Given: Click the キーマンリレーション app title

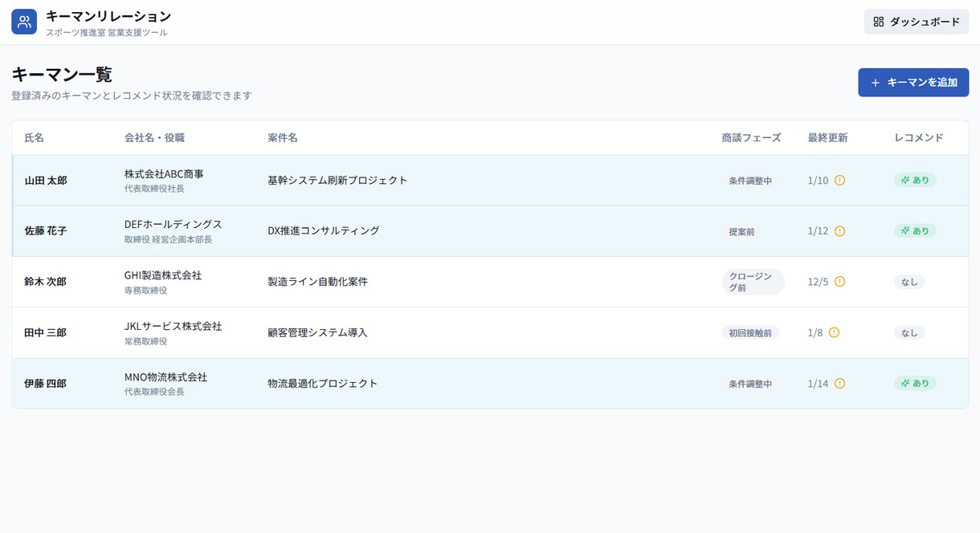Looking at the screenshot, I should pos(108,16).
